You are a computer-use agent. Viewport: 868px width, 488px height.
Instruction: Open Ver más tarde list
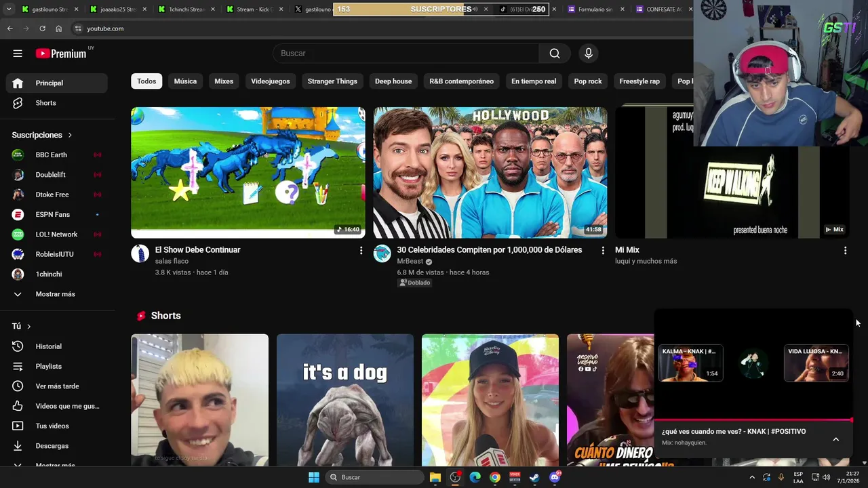pyautogui.click(x=57, y=386)
